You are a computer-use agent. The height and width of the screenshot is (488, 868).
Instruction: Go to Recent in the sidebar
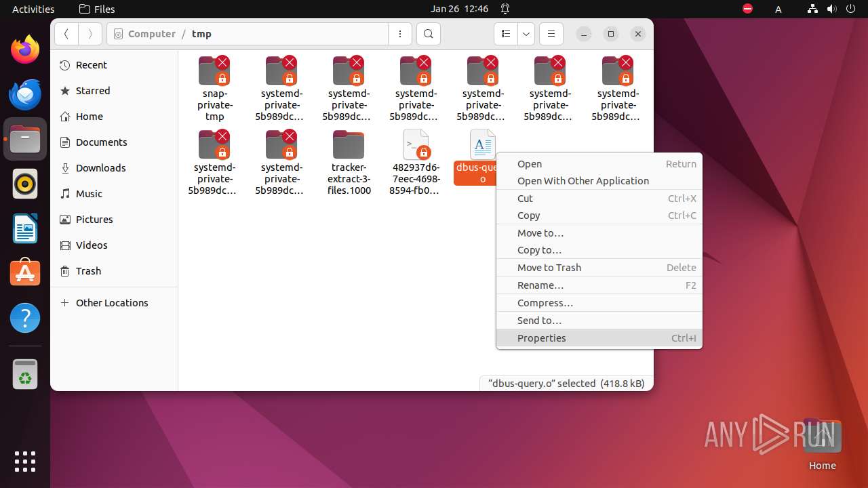pyautogui.click(x=114, y=65)
